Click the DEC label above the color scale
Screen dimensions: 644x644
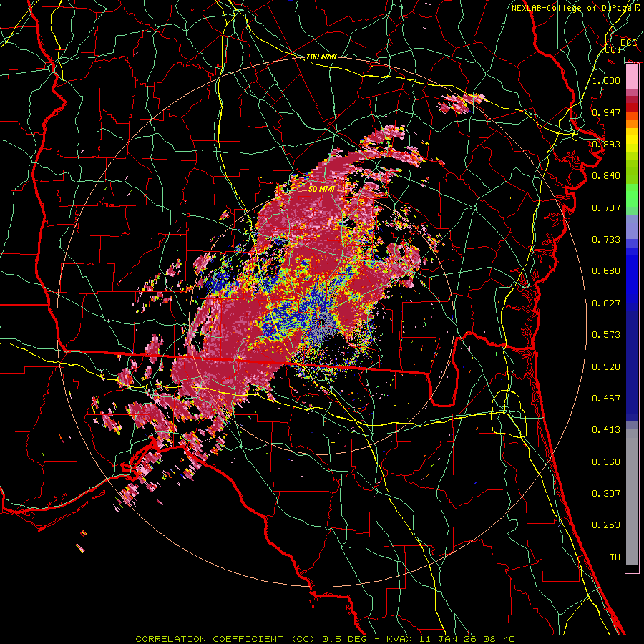[628, 43]
